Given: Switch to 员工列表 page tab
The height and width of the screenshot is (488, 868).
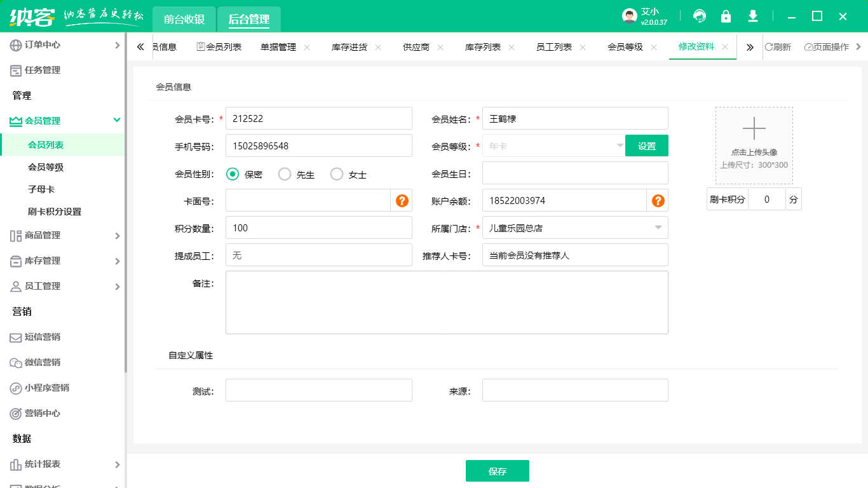Looking at the screenshot, I should [554, 47].
